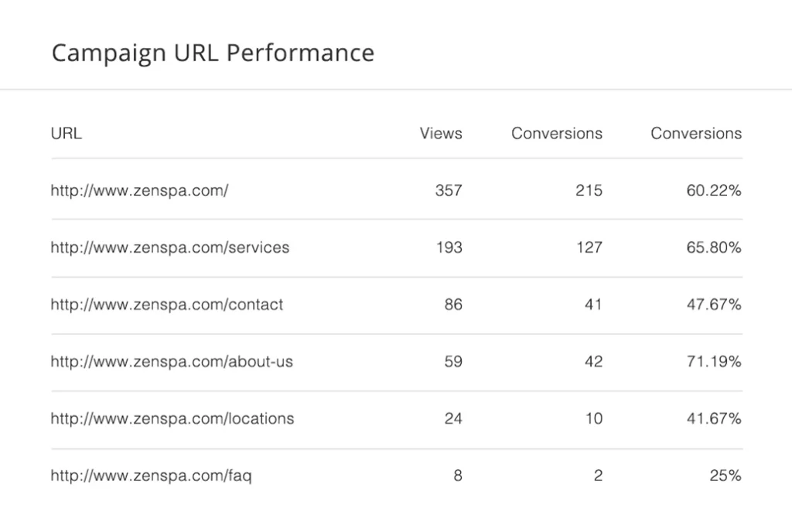Click the 71.19% conversion rate cell
This screenshot has width=792, height=532.
tap(714, 362)
